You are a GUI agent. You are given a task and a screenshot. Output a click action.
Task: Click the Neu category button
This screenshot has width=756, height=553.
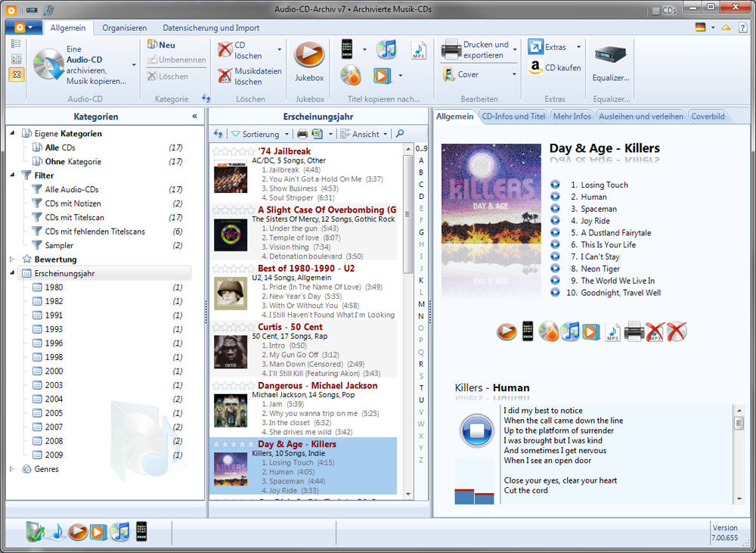pyautogui.click(x=161, y=45)
